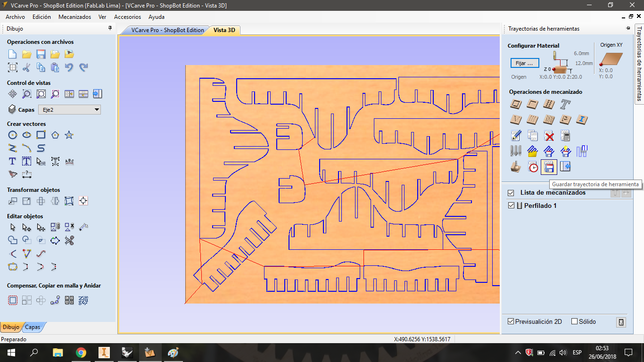
Task: Open the Trace Bitmap bird icon
Action: point(13,174)
